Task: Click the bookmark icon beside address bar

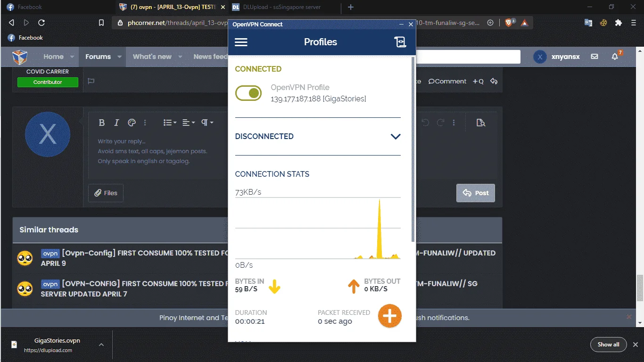Action: pyautogui.click(x=101, y=23)
